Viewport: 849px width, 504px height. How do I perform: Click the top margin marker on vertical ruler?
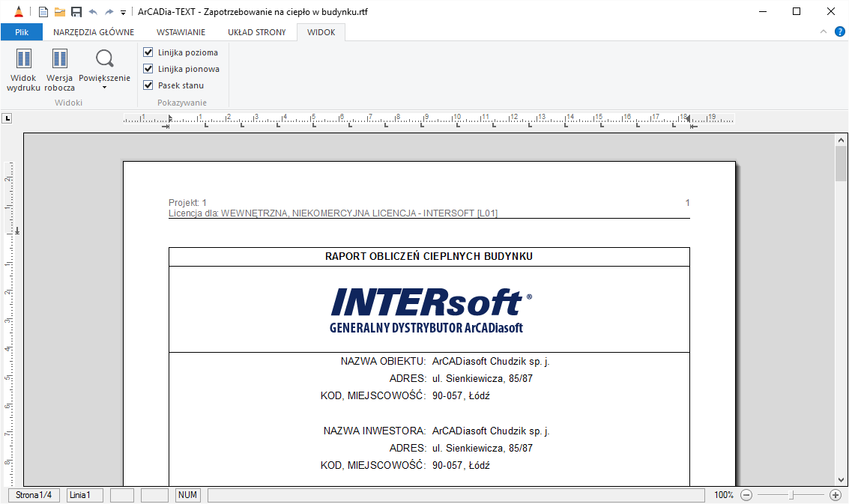[x=17, y=231]
